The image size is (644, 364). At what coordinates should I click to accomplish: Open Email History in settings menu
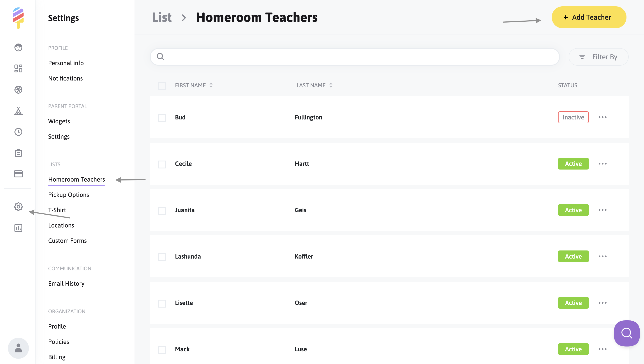point(66,283)
